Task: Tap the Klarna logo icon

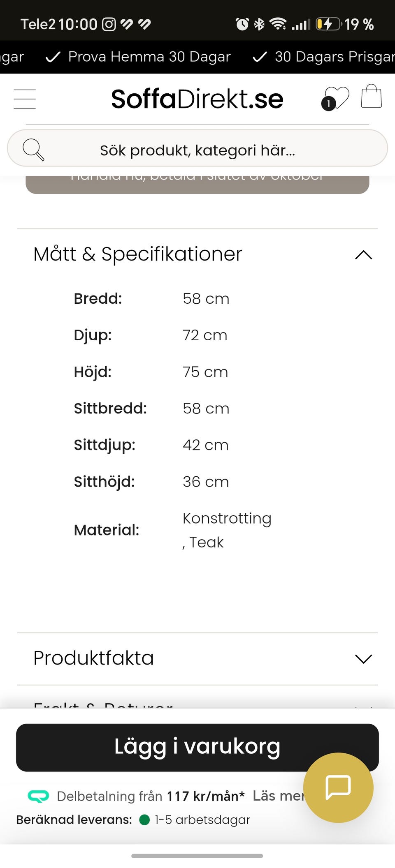Action: click(38, 796)
